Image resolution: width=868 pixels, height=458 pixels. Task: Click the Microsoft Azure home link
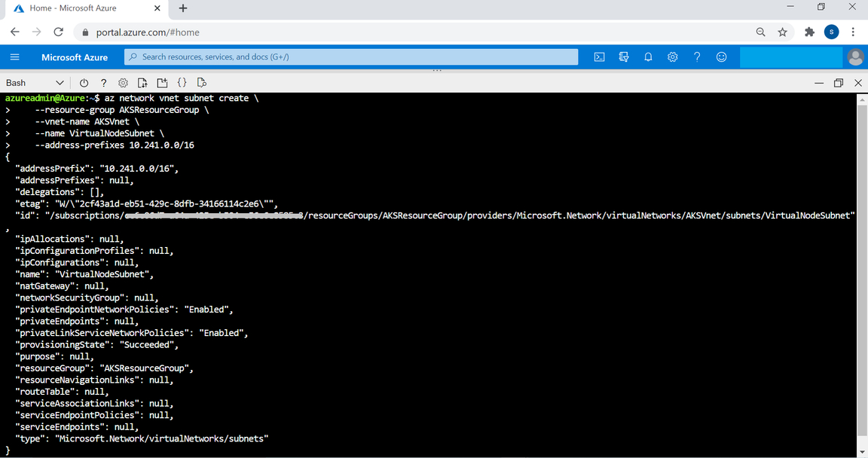[75, 57]
